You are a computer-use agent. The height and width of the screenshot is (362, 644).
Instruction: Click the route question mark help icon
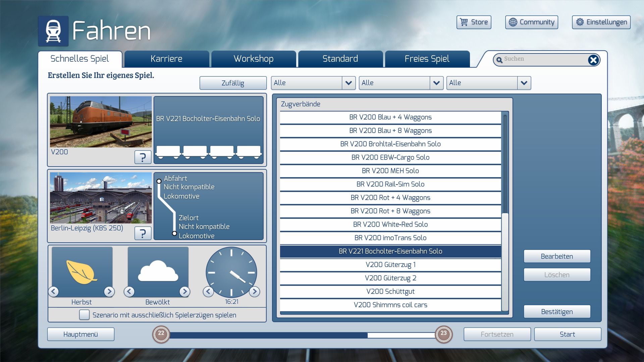click(x=143, y=233)
